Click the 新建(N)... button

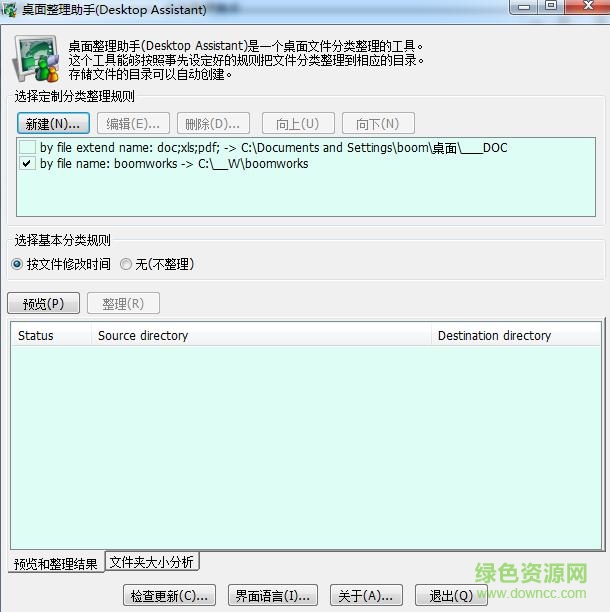click(53, 124)
